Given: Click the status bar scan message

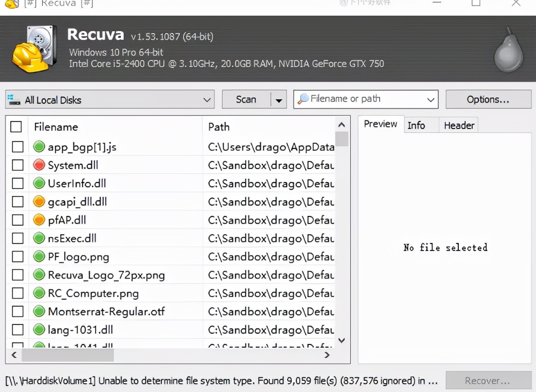Looking at the screenshot, I should click(x=221, y=381).
